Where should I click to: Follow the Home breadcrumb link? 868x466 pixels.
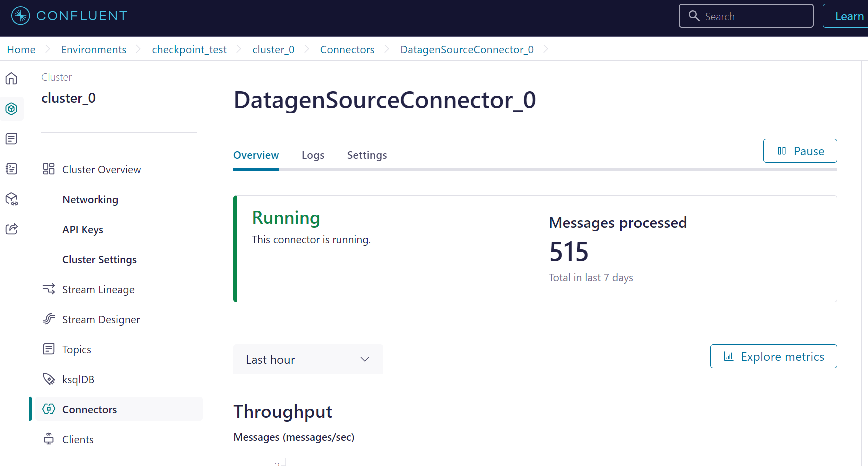click(x=21, y=49)
